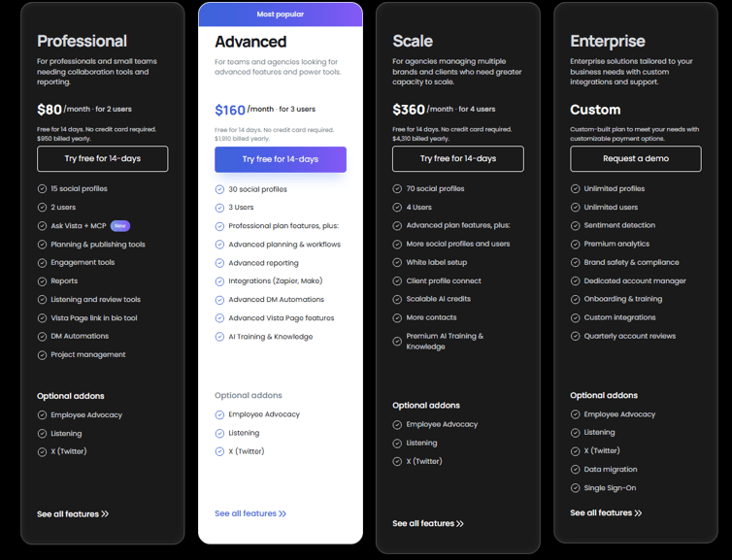The height and width of the screenshot is (560, 732).
Task: Click check icon beside Vista Page link in bio tool
Action: [42, 317]
